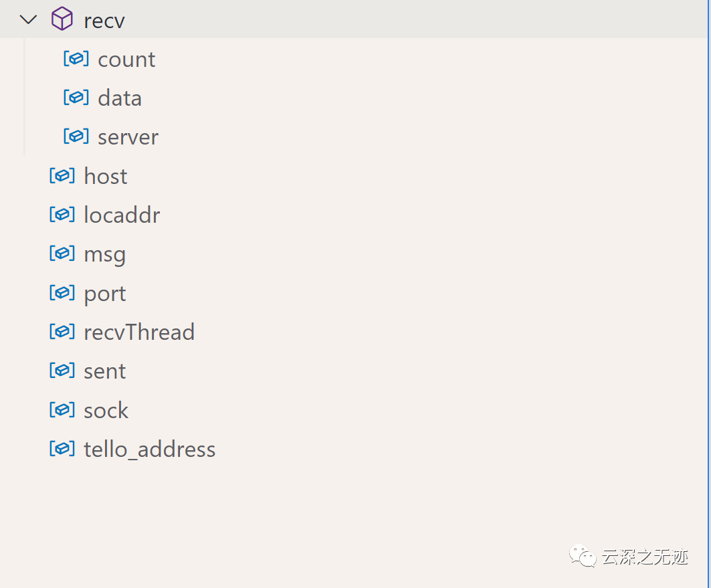This screenshot has height=588, width=711.
Task: Click the variable icon next to count
Action: tap(76, 59)
